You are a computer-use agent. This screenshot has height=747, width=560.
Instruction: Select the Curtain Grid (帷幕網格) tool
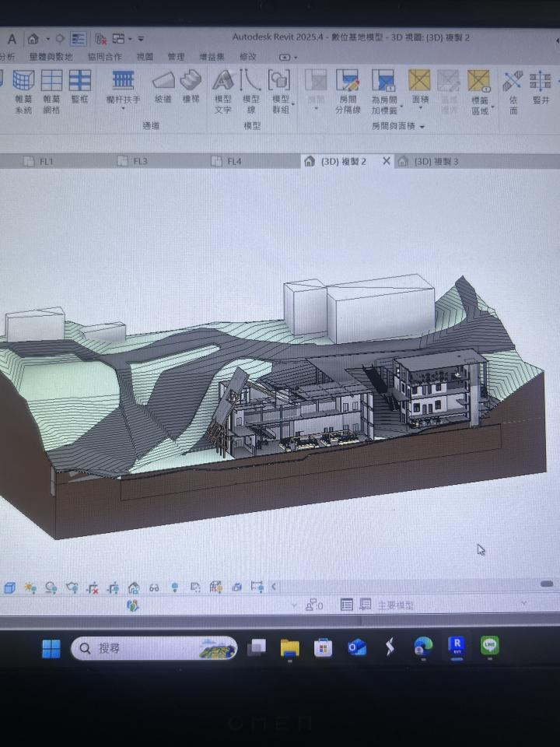click(51, 92)
